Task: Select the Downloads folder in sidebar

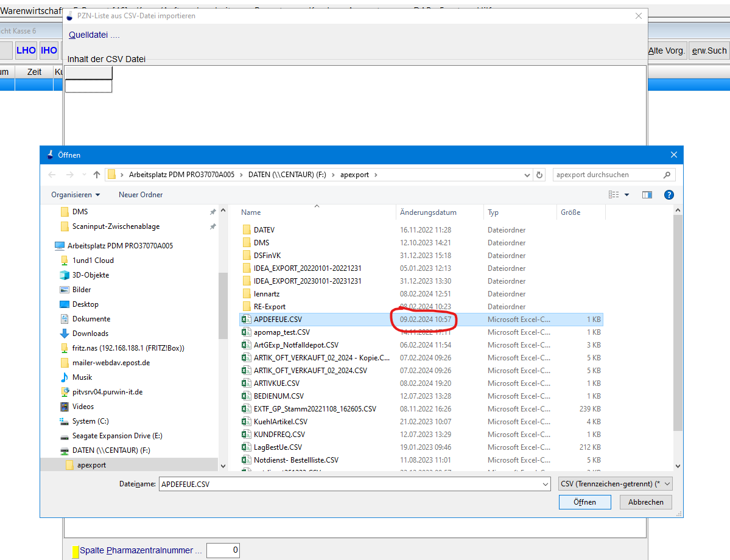Action: coord(90,334)
